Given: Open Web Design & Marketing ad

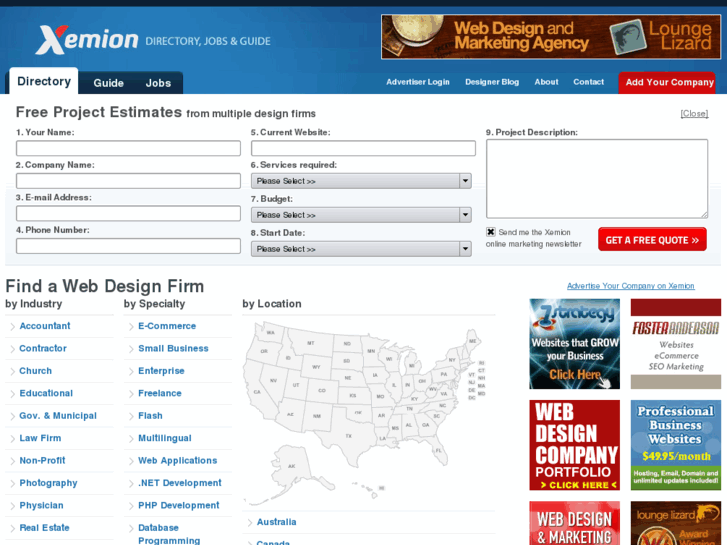Looking at the screenshot, I should point(574,523).
